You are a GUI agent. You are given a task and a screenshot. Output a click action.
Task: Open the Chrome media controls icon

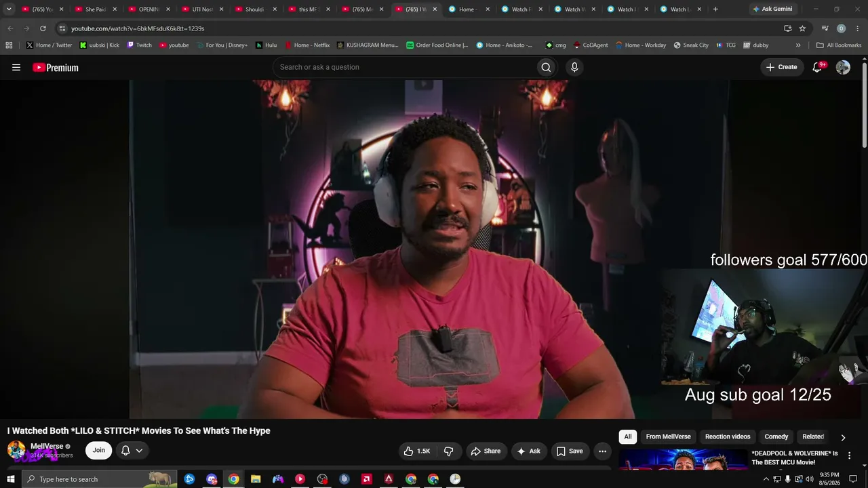(825, 28)
